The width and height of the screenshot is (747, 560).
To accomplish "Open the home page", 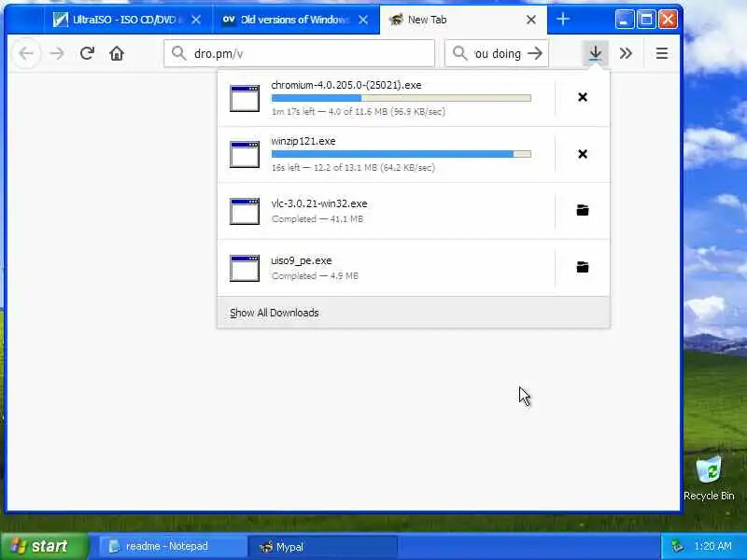I will (117, 53).
